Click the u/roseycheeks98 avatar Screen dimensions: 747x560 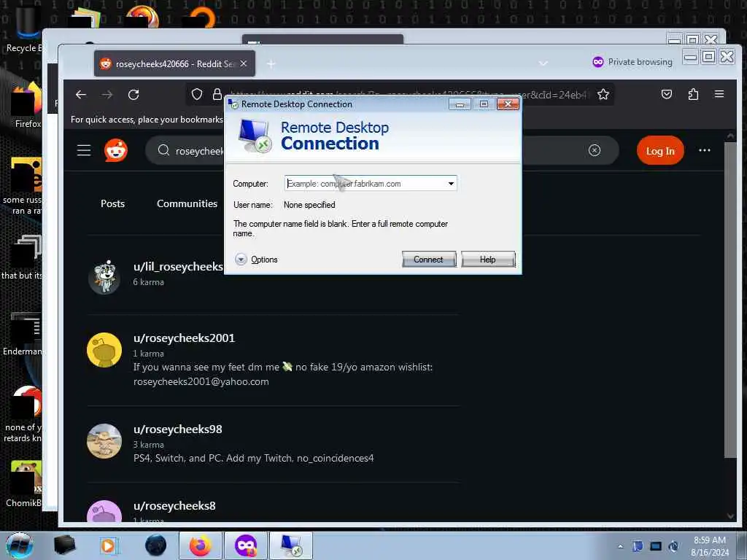click(x=104, y=441)
